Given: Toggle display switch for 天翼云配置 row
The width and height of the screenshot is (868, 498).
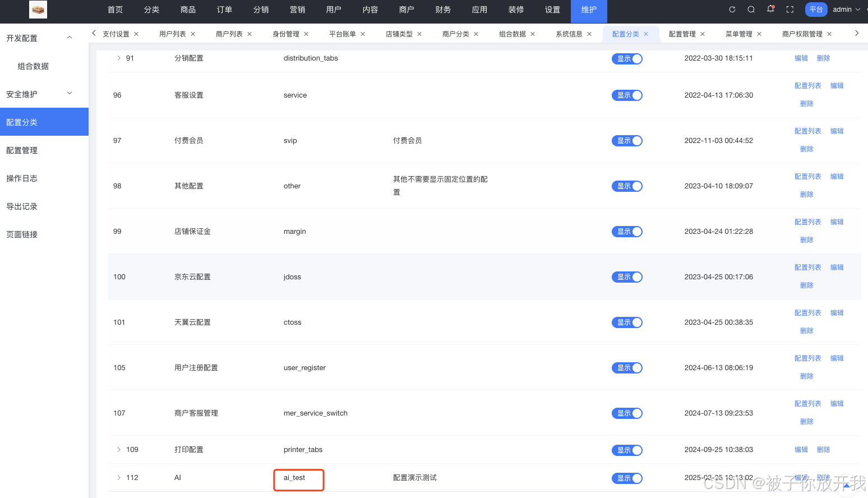Looking at the screenshot, I should [627, 322].
